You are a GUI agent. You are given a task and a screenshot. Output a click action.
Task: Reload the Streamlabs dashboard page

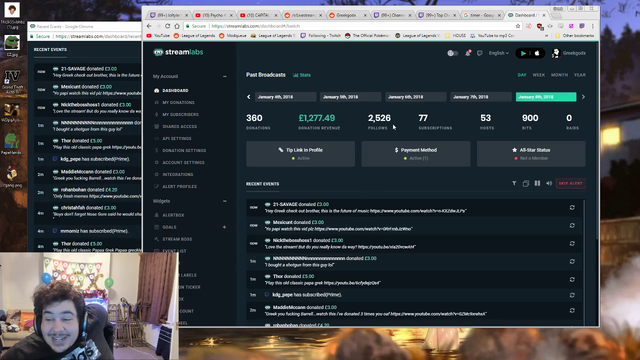point(167,26)
